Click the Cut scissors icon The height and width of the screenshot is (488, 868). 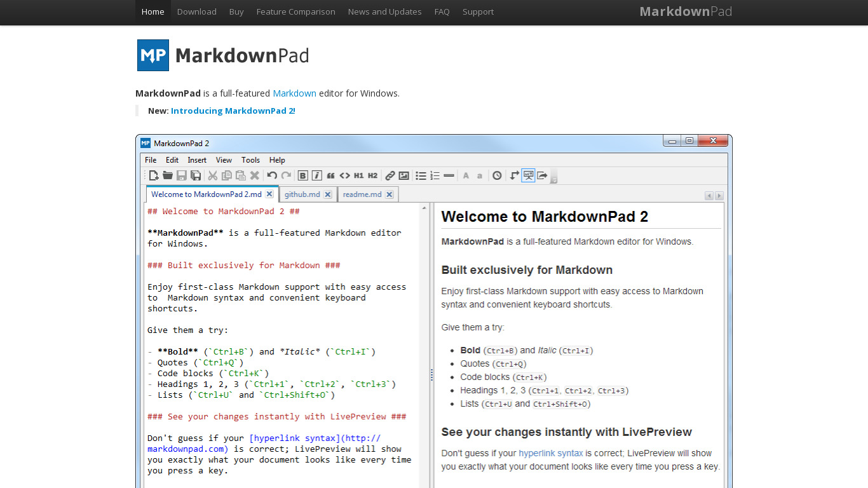tap(213, 175)
